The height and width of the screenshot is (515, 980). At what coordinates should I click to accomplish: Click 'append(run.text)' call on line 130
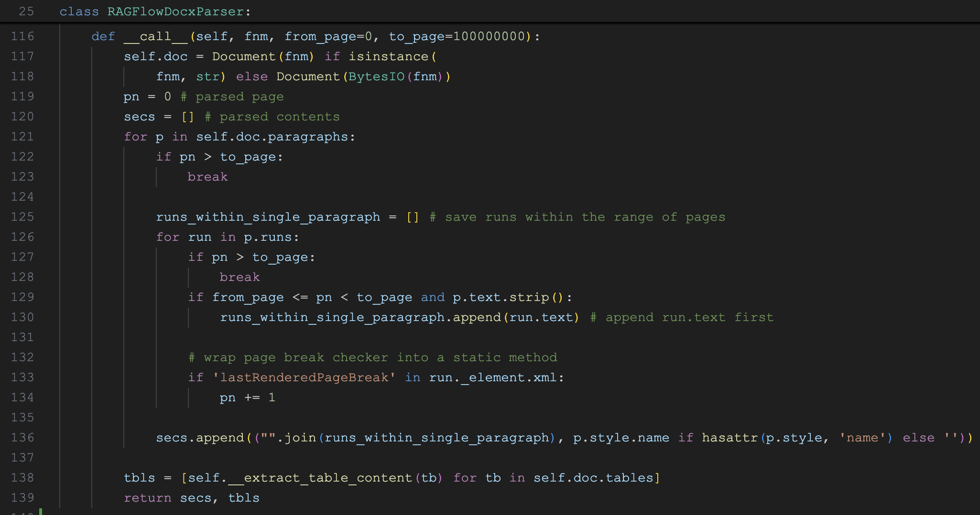[x=516, y=317]
